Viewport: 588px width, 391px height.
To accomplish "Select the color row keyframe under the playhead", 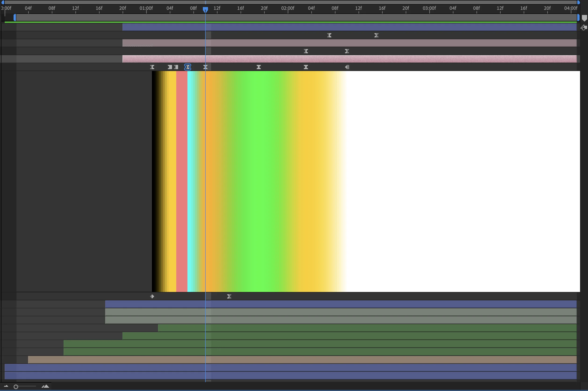I will [x=205, y=67].
